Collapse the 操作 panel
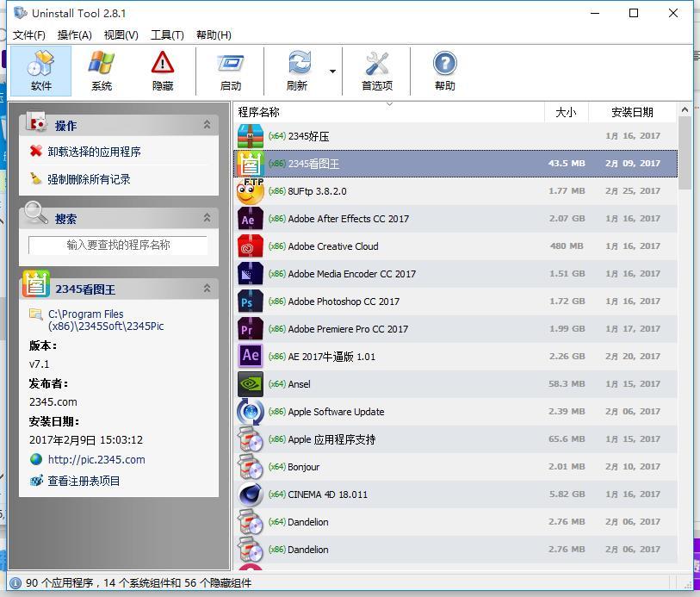This screenshot has width=700, height=597. click(x=207, y=124)
